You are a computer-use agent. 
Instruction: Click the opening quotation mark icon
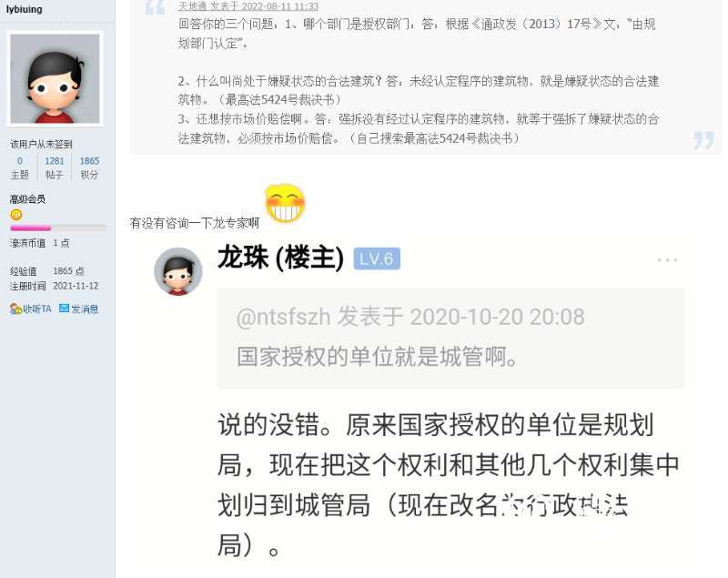pos(155,8)
